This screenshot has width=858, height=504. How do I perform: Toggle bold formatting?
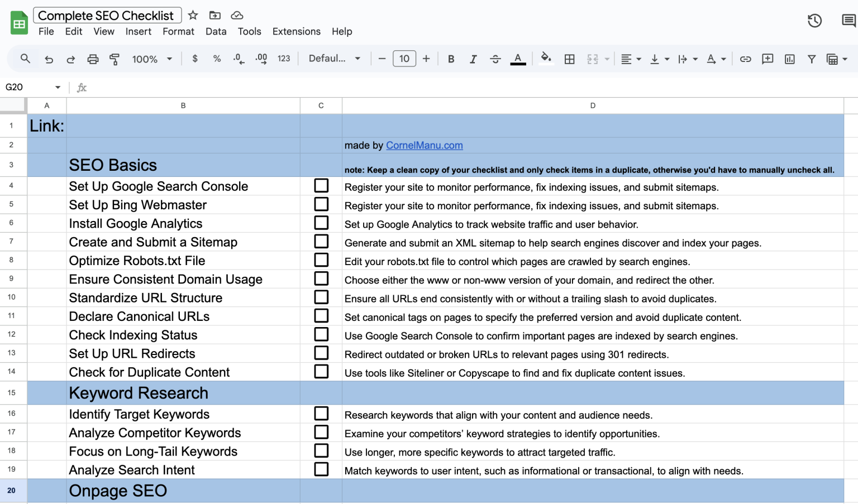451,59
